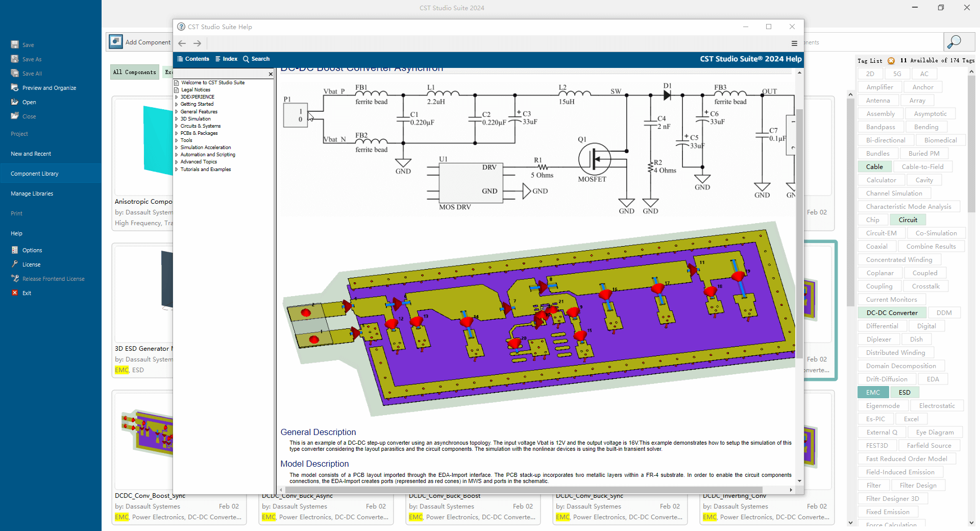Expand the General Features help topic
The width and height of the screenshot is (980, 531).
(x=177, y=112)
